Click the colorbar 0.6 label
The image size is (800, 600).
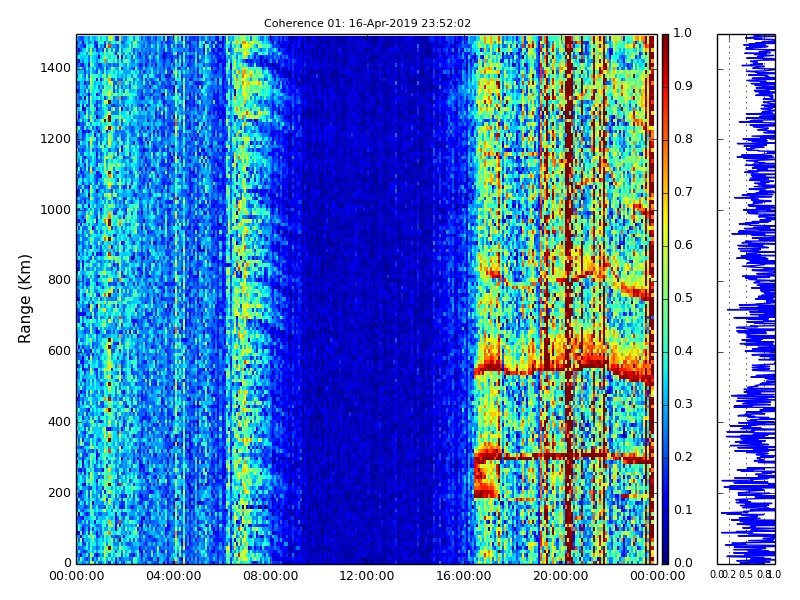(683, 245)
